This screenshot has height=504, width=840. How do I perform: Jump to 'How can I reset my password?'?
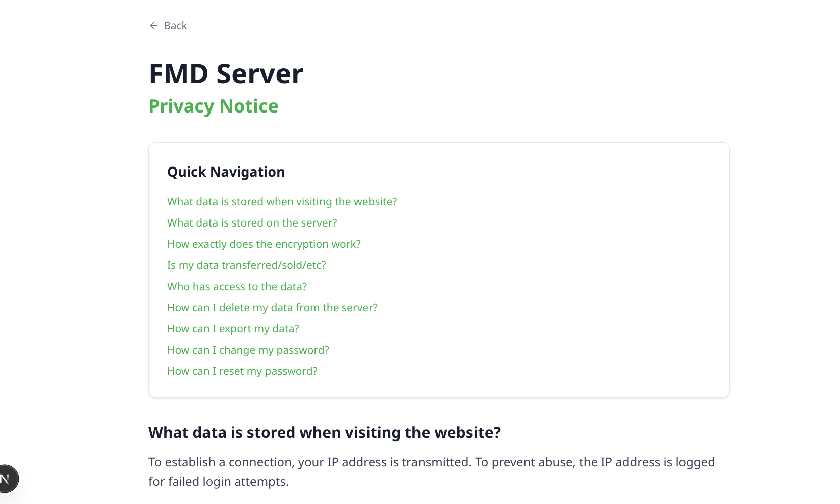coord(242,371)
